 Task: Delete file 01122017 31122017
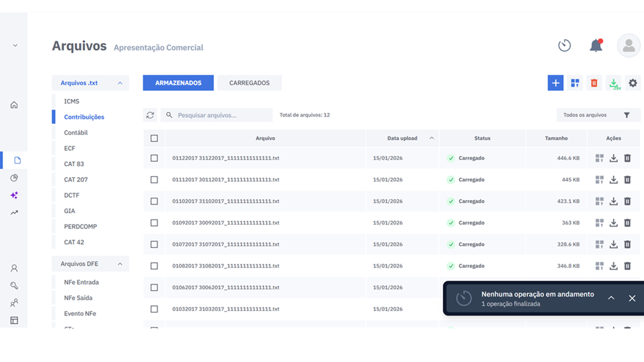point(627,158)
